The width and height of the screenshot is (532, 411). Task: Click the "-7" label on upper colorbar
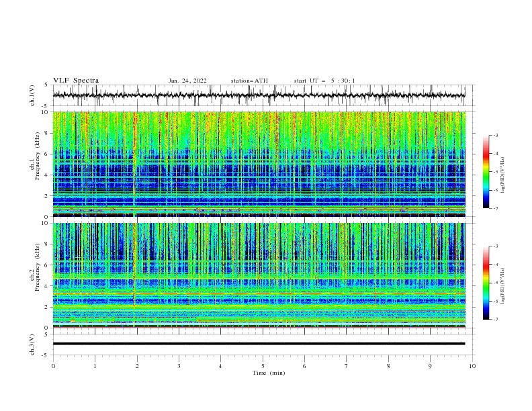(496, 208)
